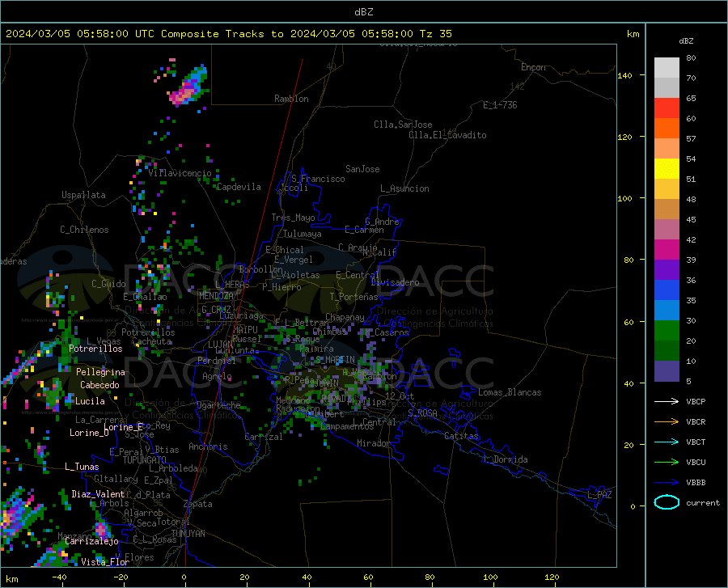The height and width of the screenshot is (588, 728).
Task: Click the TUPUNGATO map label
Action: coord(145,460)
